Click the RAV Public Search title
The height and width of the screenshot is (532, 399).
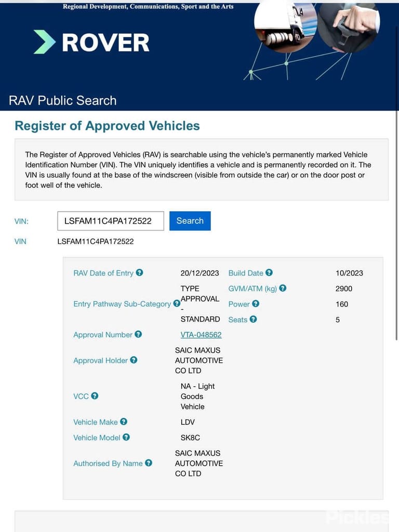tap(63, 101)
